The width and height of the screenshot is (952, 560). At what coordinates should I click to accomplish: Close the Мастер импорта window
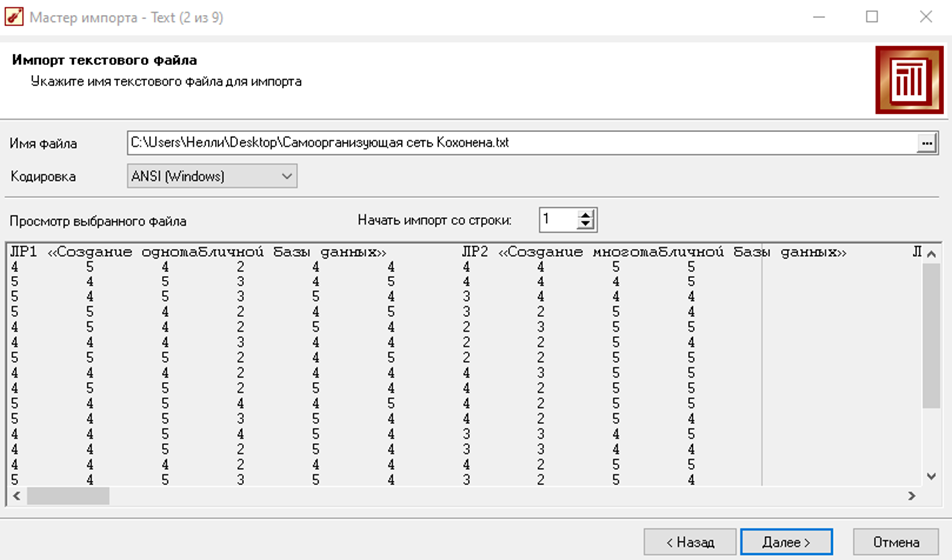click(x=925, y=17)
